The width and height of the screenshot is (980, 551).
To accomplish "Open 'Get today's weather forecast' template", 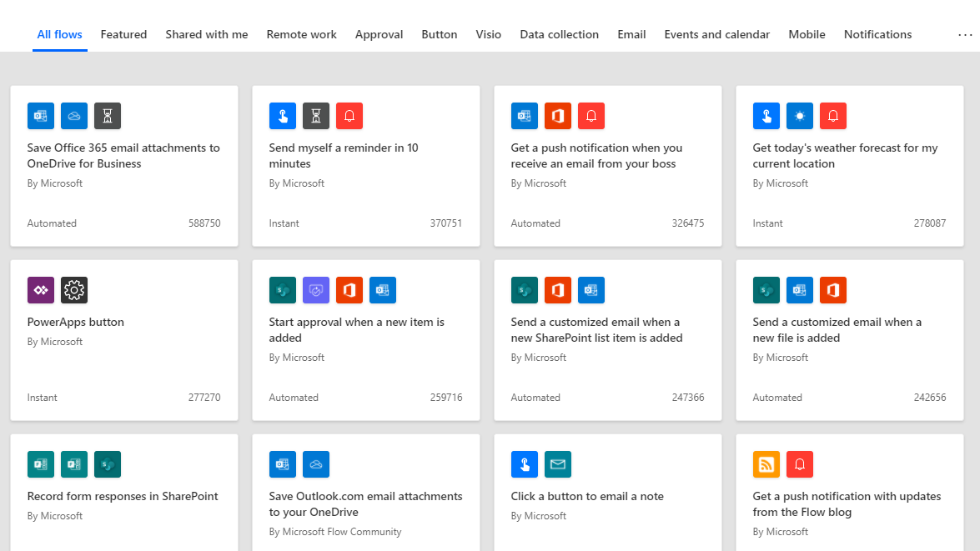I will (x=845, y=156).
